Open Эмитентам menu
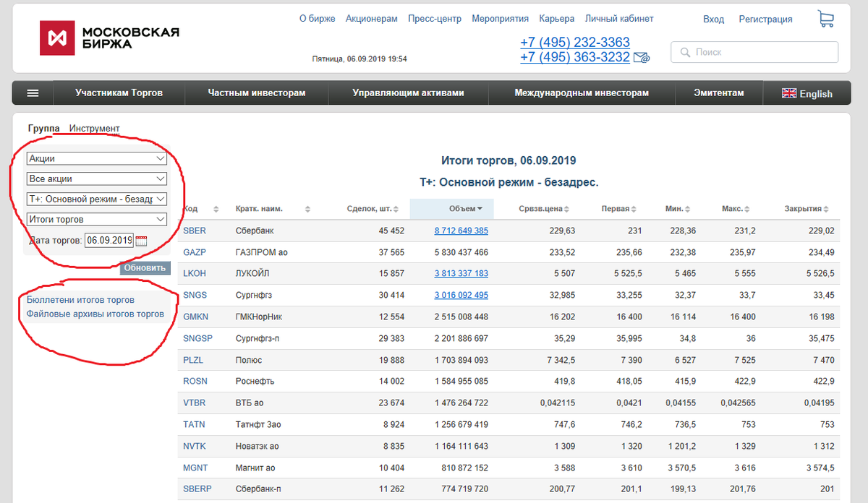868x503 pixels. [718, 93]
